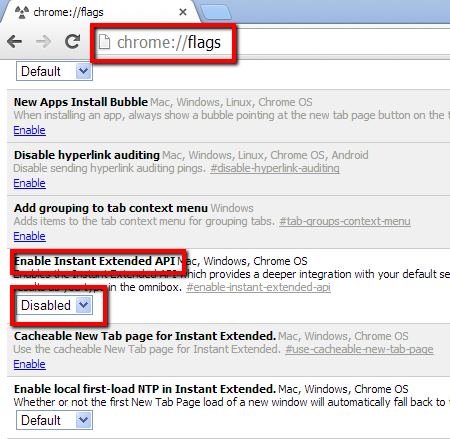Open the #enable-instant-extended-api anchor link
This screenshot has height=439, width=450.
click(258, 287)
